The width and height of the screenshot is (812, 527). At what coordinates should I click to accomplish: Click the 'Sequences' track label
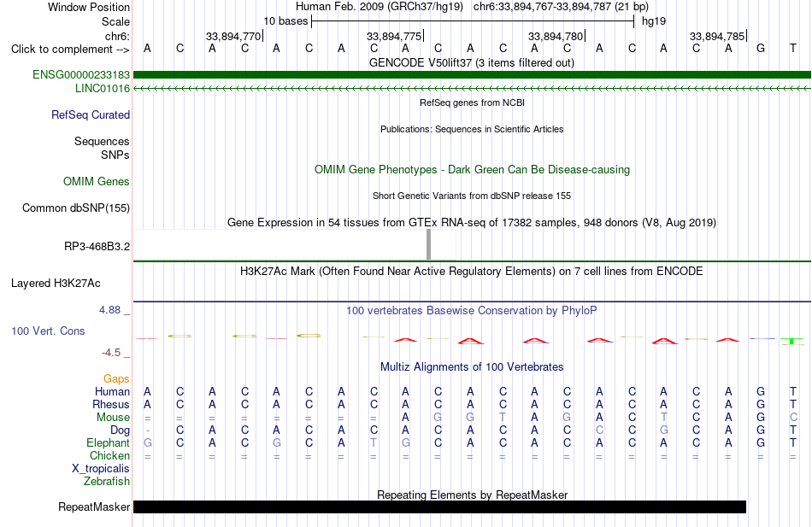[102, 141]
